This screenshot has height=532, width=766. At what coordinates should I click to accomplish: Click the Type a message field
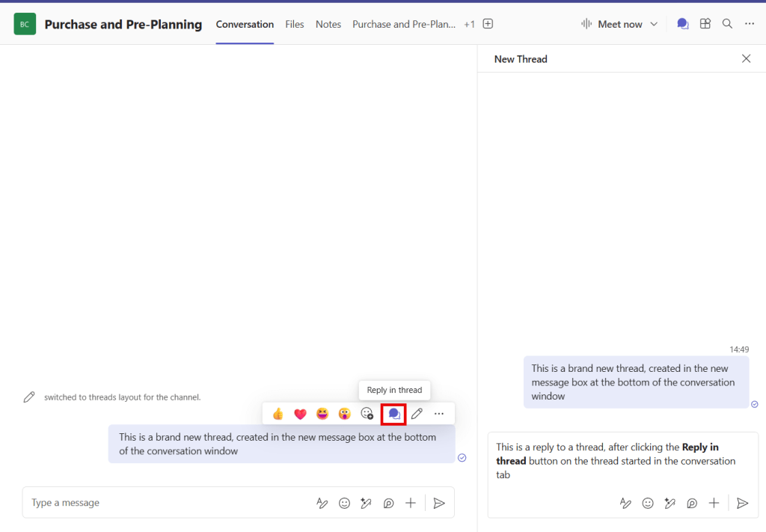click(165, 503)
